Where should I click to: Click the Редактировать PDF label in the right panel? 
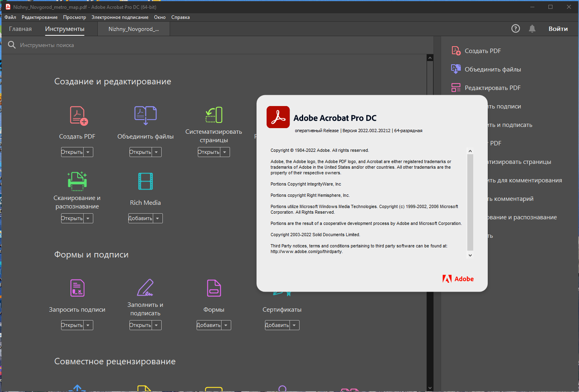493,88
